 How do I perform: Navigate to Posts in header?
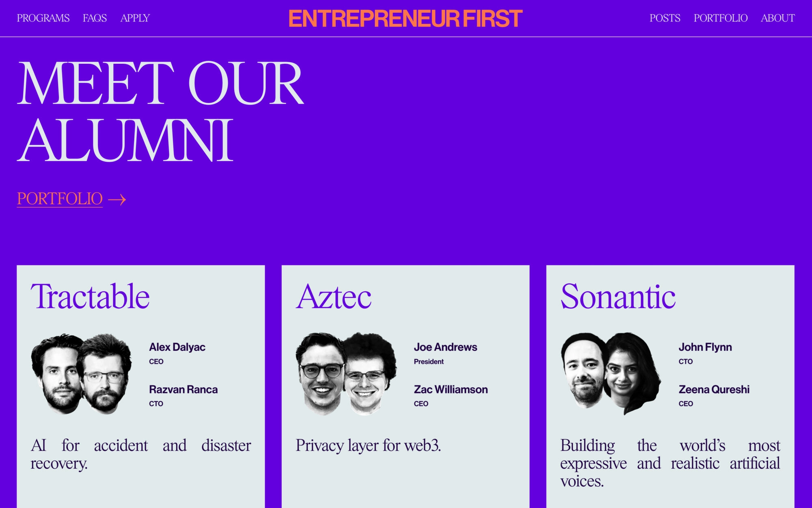(x=665, y=18)
